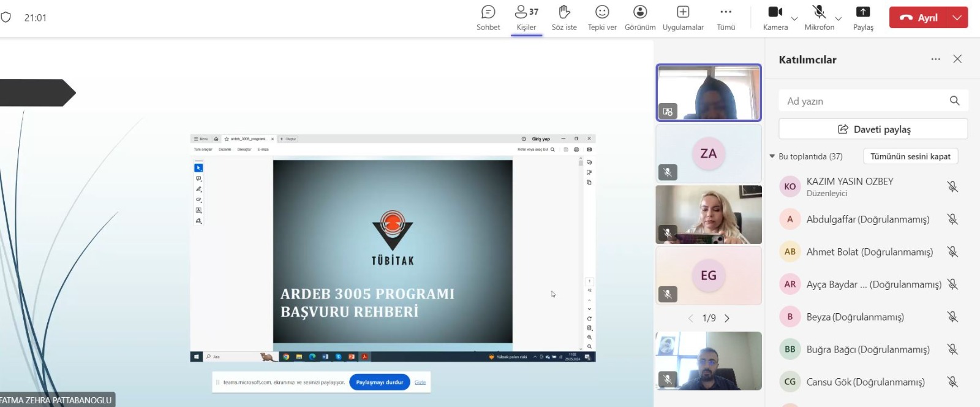
Task: Go to next video gallery page
Action: click(727, 318)
